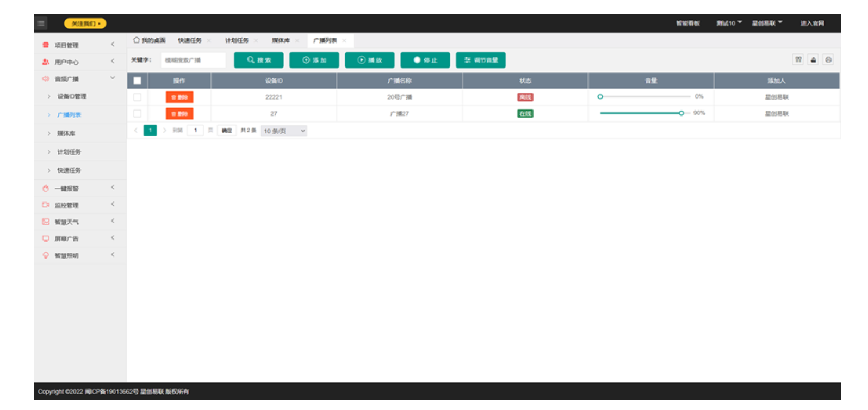Click the hamburger menu icon in the top bar
The width and height of the screenshot is (868, 410).
pos(41,23)
